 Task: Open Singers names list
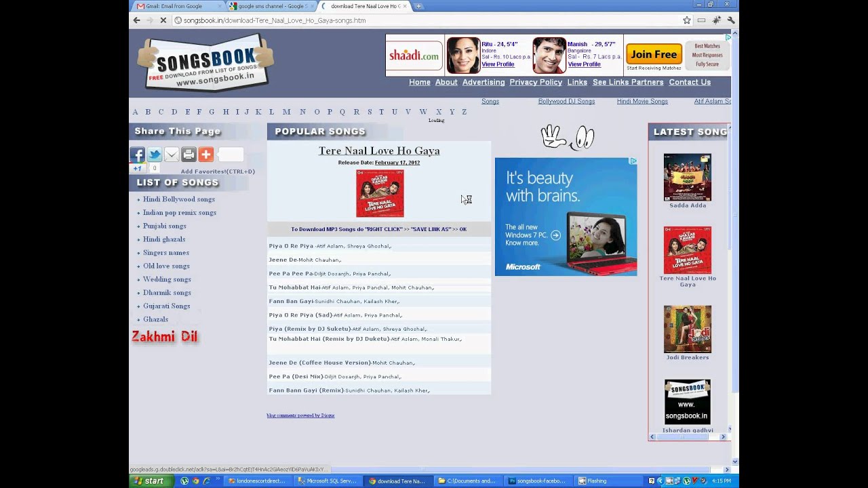[166, 253]
